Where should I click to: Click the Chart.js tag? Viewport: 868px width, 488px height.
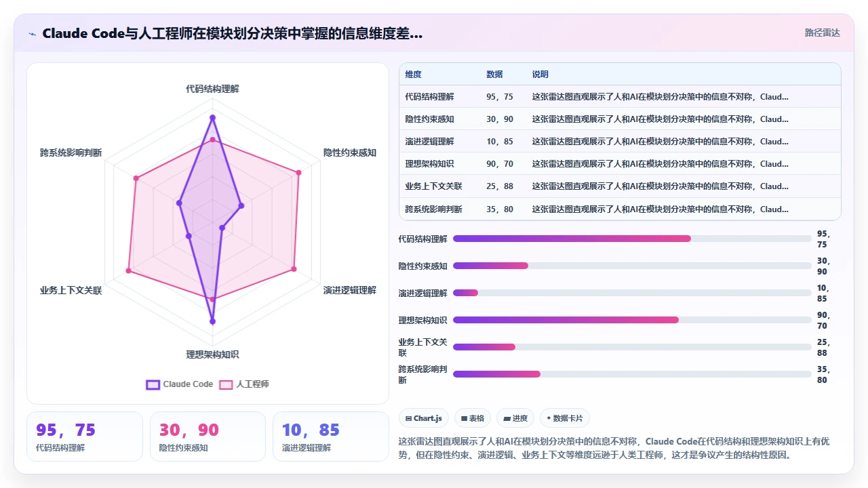click(x=423, y=418)
